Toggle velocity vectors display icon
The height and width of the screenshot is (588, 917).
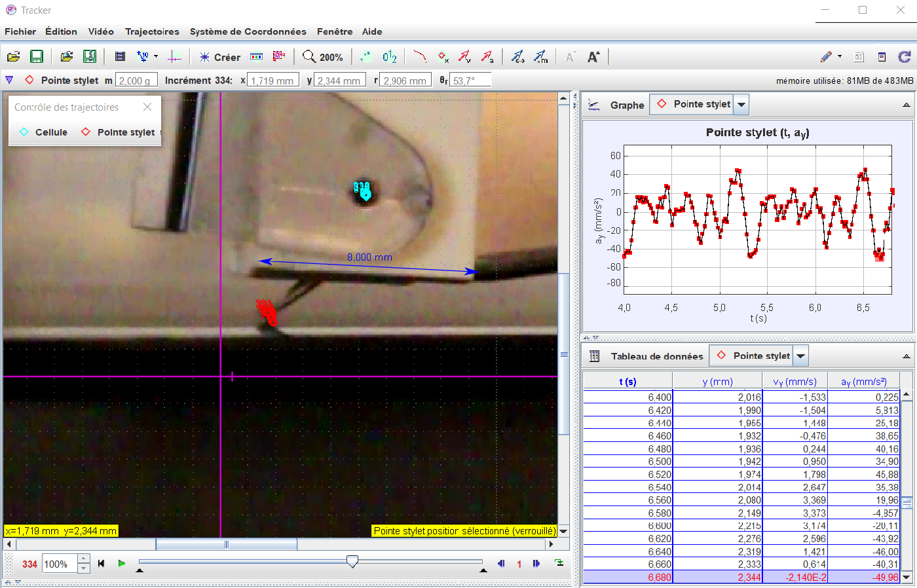[464, 57]
